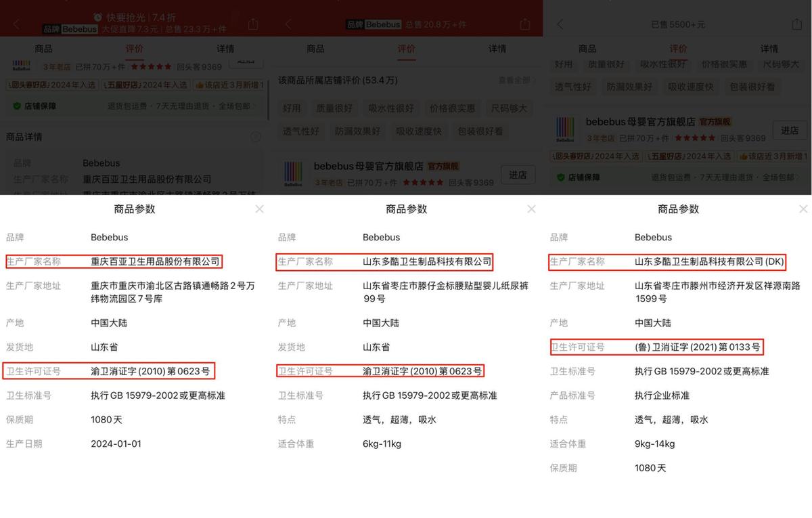This screenshot has width=812, height=518.
Task: Select the 尺码够大 review tag in middle screenshot
Action: click(x=509, y=108)
